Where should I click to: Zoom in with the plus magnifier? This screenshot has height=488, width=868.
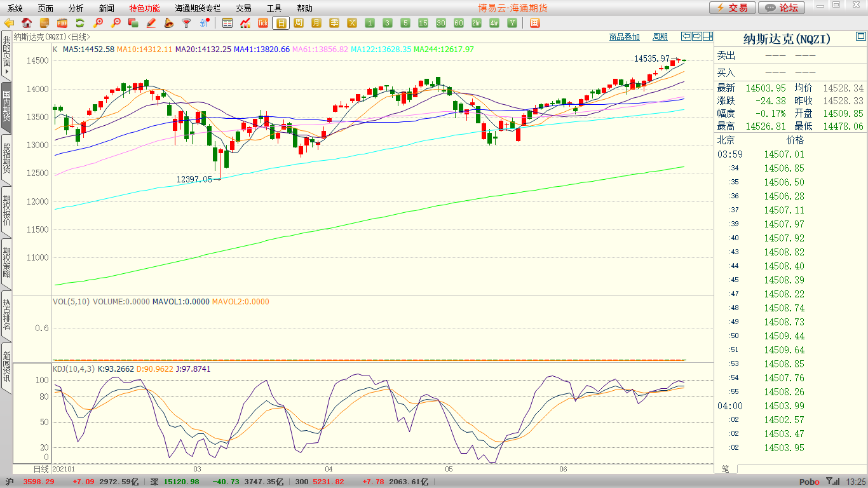(98, 23)
